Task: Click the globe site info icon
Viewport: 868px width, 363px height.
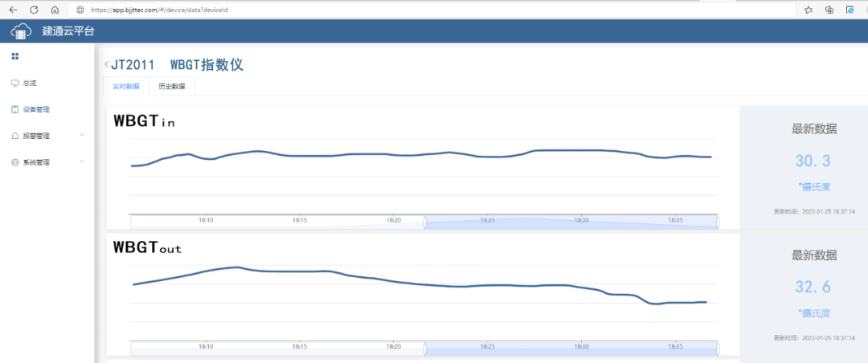Action: click(80, 10)
